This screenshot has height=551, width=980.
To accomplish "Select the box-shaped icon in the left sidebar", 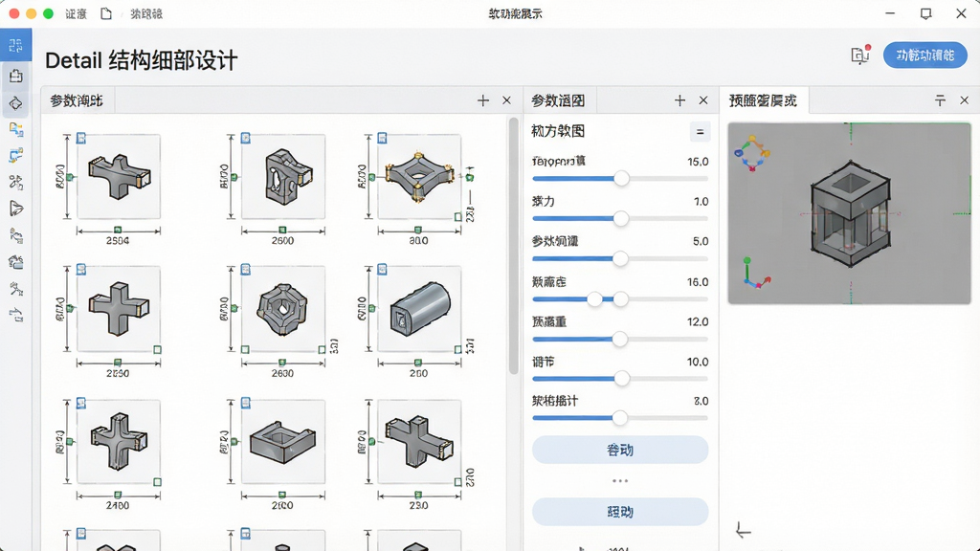I will [x=15, y=76].
